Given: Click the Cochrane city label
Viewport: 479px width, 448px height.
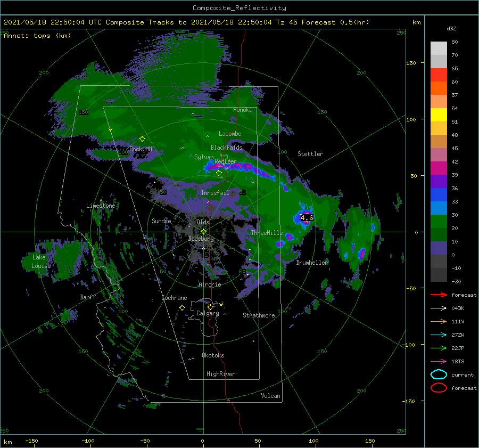Looking at the screenshot, I should pyautogui.click(x=174, y=298).
